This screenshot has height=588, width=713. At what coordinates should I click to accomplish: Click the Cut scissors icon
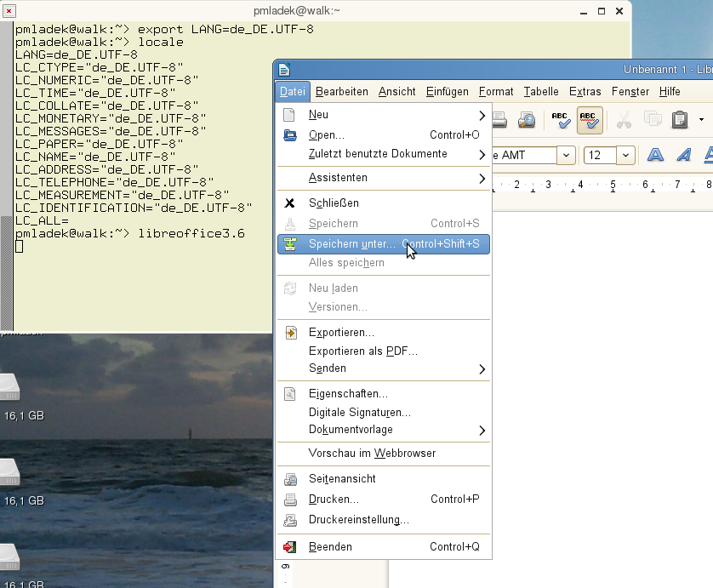click(624, 120)
